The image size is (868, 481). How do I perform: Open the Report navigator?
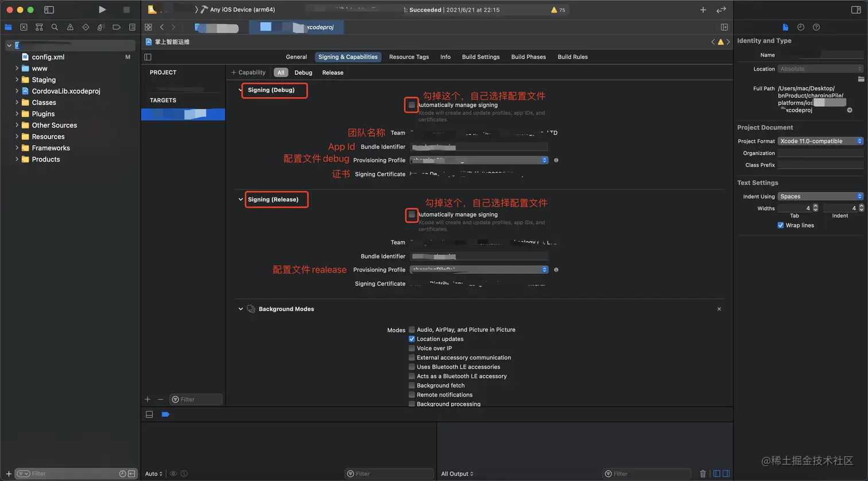click(132, 27)
